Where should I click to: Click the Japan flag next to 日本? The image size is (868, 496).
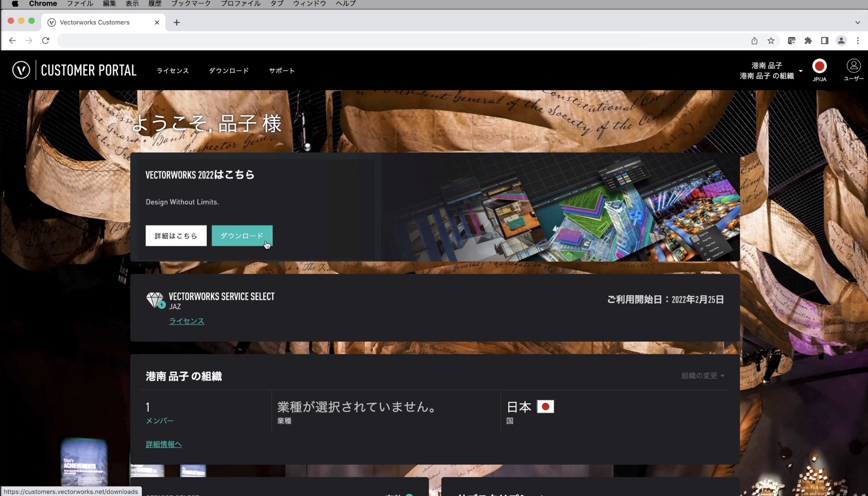[x=545, y=406]
